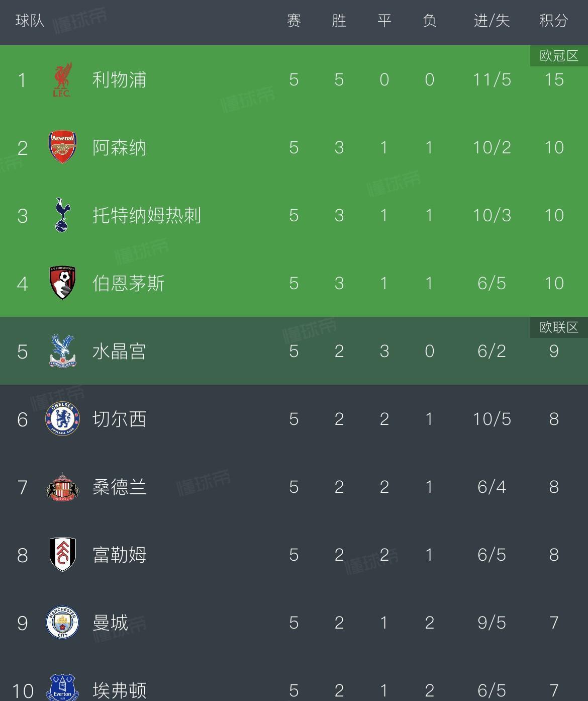Select the Sunderland club badge
This screenshot has height=701, width=588.
[x=62, y=487]
